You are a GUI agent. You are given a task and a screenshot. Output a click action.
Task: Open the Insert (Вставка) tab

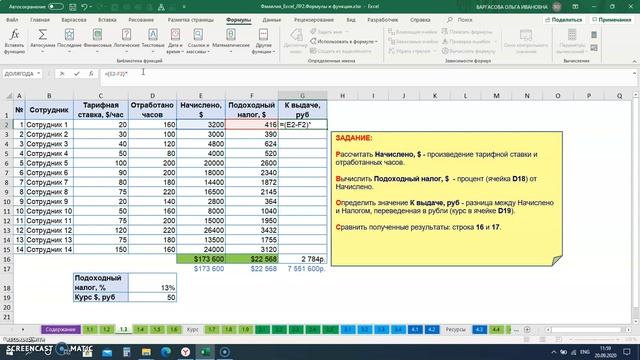coord(107,20)
